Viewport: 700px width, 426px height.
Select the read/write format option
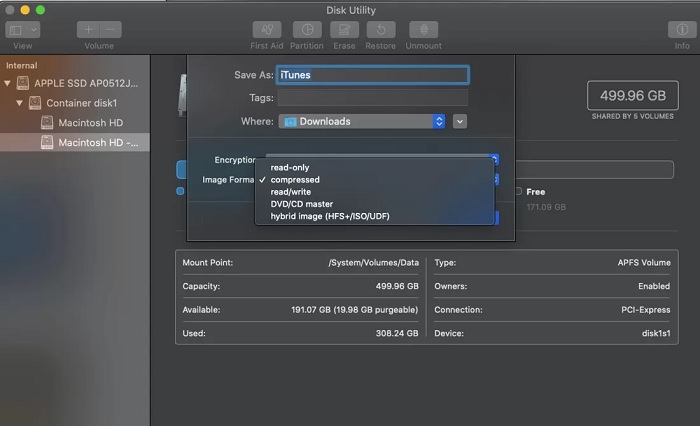[x=292, y=192]
